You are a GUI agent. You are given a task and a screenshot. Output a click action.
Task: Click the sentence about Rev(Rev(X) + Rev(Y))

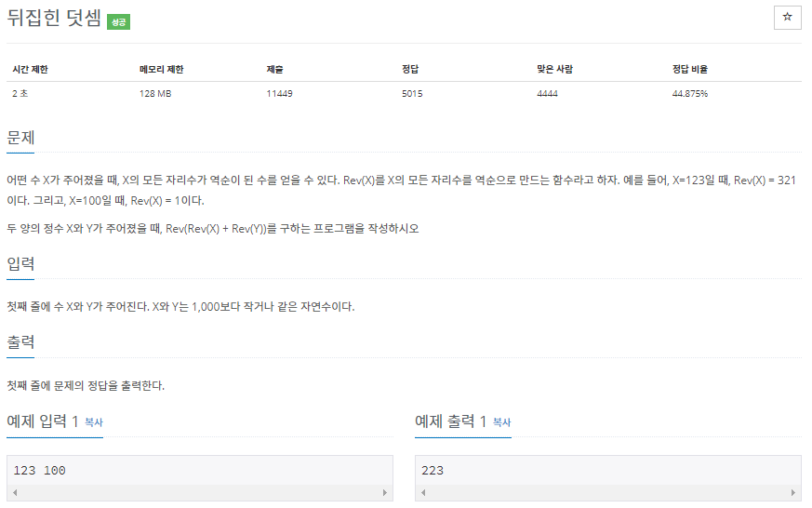pos(213,228)
